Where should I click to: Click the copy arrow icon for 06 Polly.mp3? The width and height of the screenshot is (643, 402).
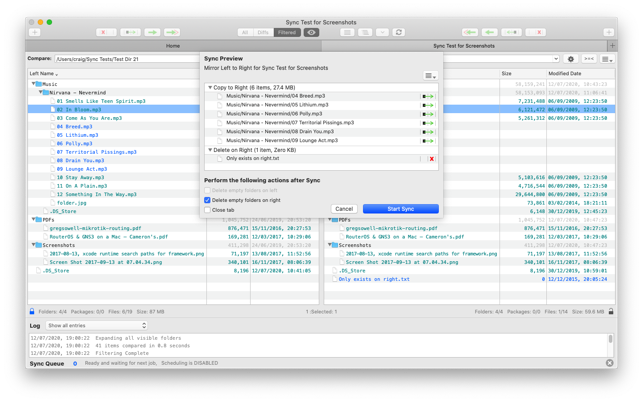tap(428, 114)
